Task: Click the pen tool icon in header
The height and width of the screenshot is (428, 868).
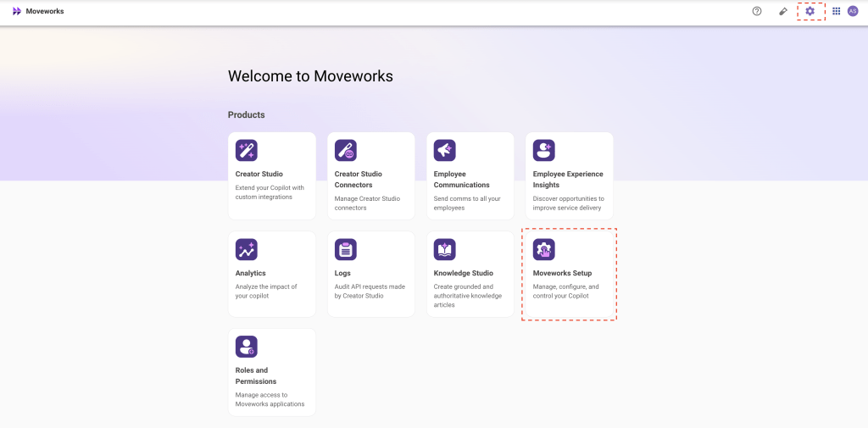Action: (x=782, y=11)
